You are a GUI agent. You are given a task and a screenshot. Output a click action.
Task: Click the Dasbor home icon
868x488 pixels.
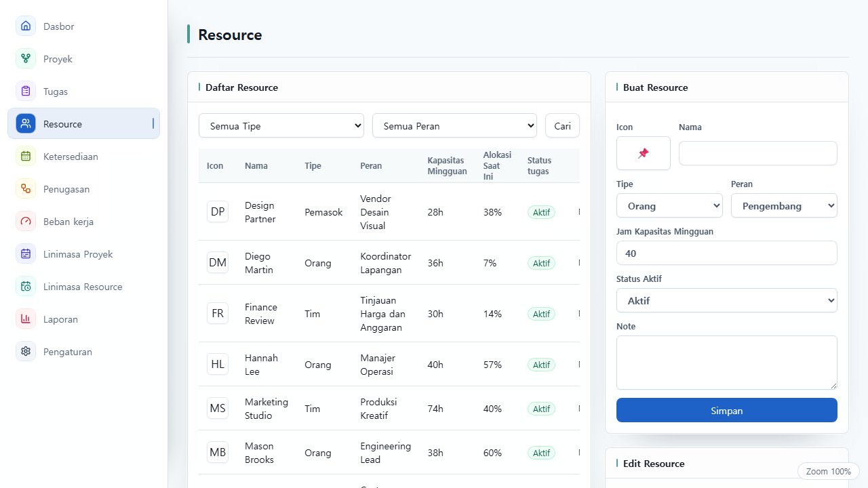26,26
